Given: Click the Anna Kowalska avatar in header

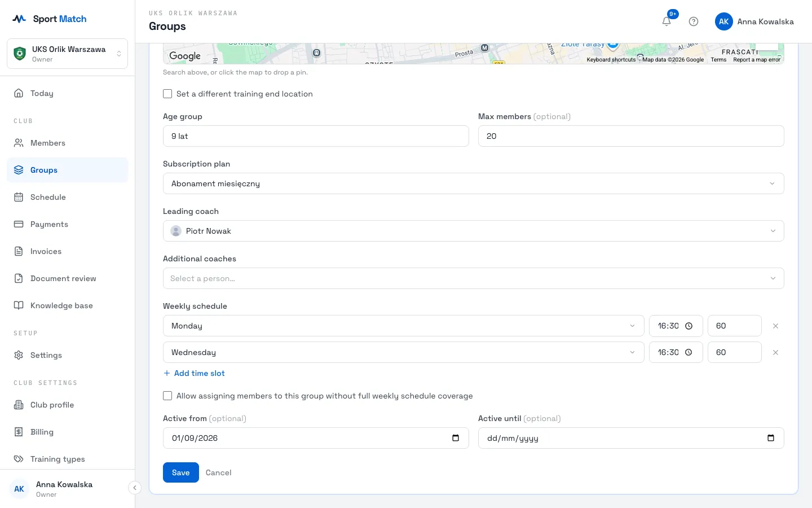Looking at the screenshot, I should (x=724, y=21).
